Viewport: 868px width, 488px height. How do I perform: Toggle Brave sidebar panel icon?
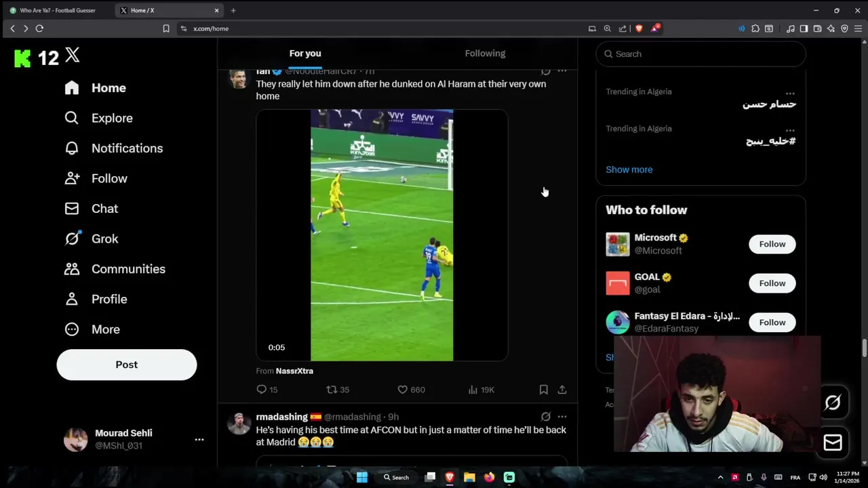tap(804, 28)
